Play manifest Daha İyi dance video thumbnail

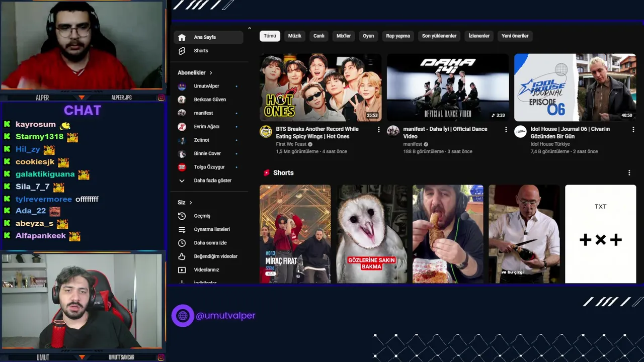448,87
